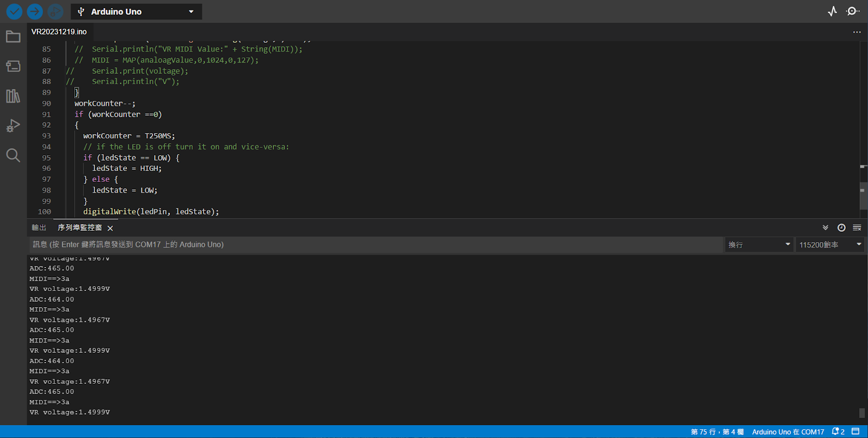The width and height of the screenshot is (868, 438).
Task: Click the last VR voltage:1.4999V output line
Action: (69, 412)
